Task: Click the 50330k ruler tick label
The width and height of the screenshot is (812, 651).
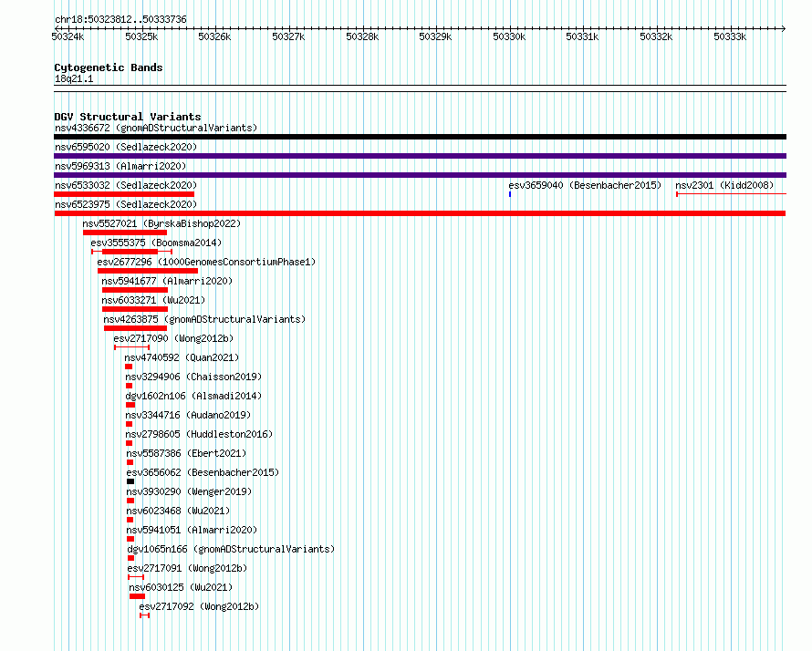Action: point(509,36)
